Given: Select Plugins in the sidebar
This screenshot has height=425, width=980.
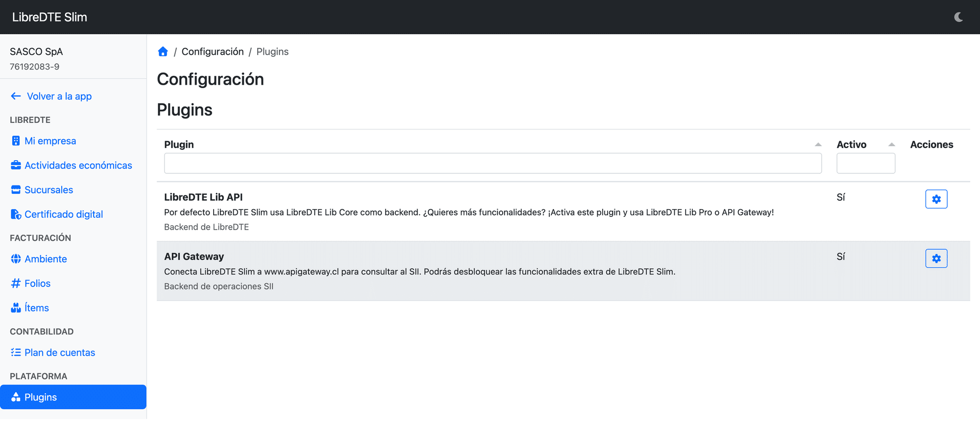Looking at the screenshot, I should (x=73, y=397).
